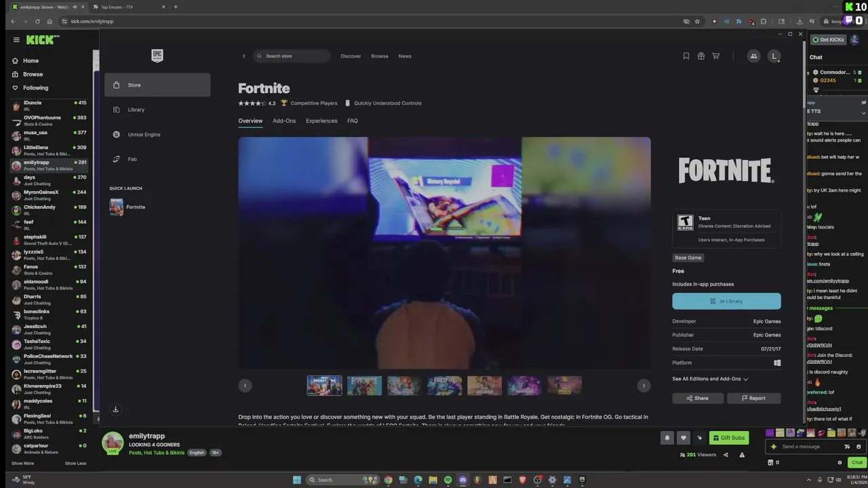Image resolution: width=868 pixels, height=488 pixels.
Task: Expand See All Editions and Add-Ons
Action: [x=710, y=379]
